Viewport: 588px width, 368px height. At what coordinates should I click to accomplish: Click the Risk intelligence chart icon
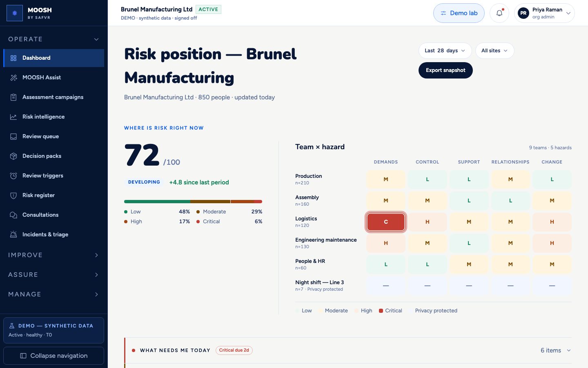13,117
